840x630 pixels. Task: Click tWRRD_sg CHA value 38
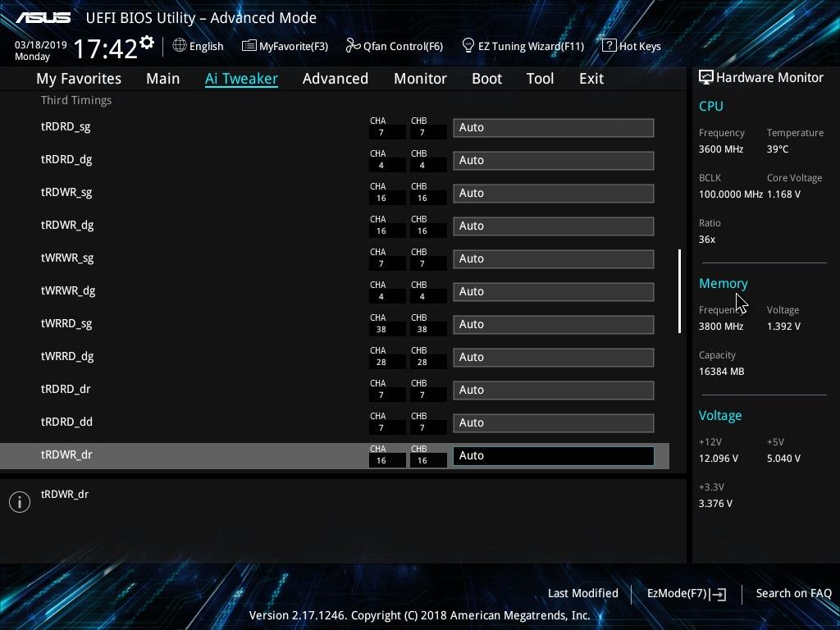coord(381,330)
